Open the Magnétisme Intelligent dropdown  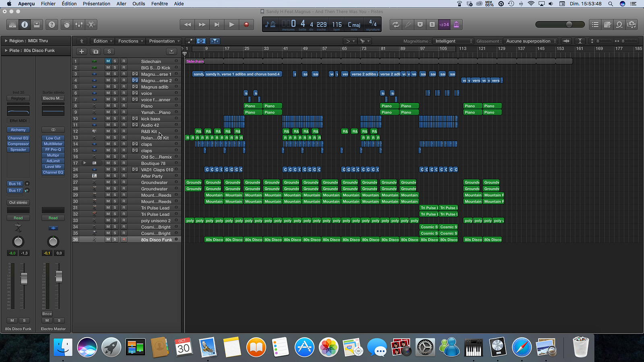pyautogui.click(x=453, y=41)
